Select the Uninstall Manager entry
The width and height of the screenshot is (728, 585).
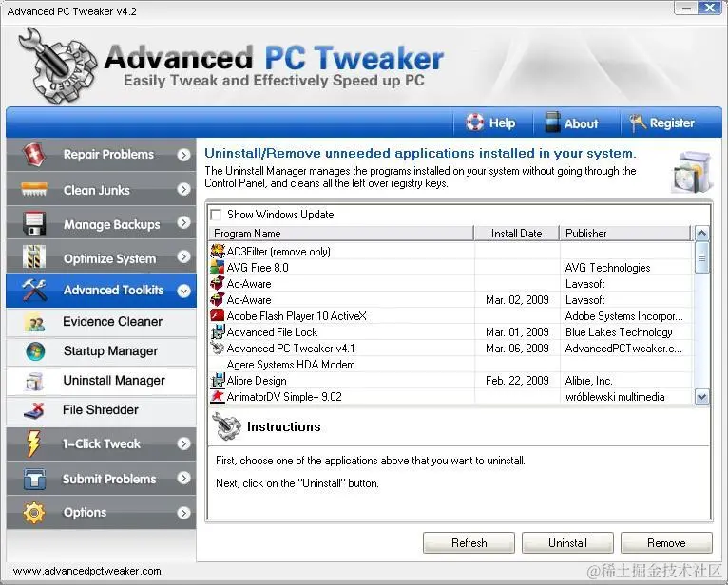point(101,382)
